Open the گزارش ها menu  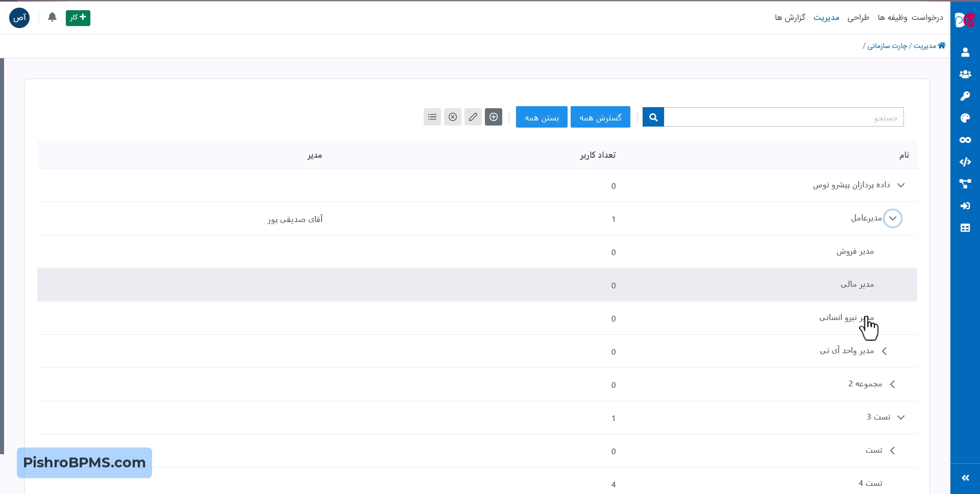coord(790,18)
